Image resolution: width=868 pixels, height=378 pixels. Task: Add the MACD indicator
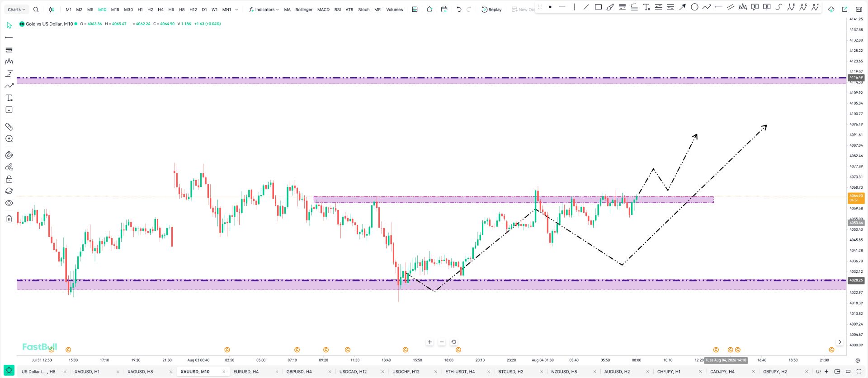[323, 9]
